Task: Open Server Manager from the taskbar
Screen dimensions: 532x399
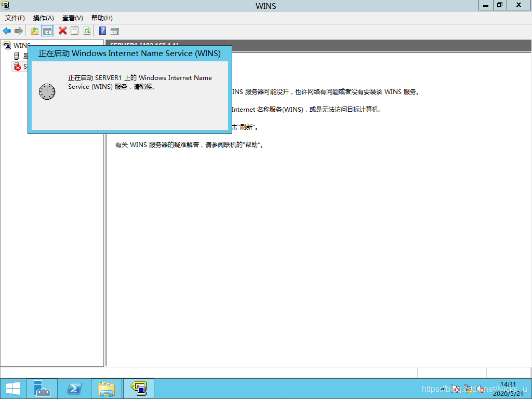Action: (42, 389)
